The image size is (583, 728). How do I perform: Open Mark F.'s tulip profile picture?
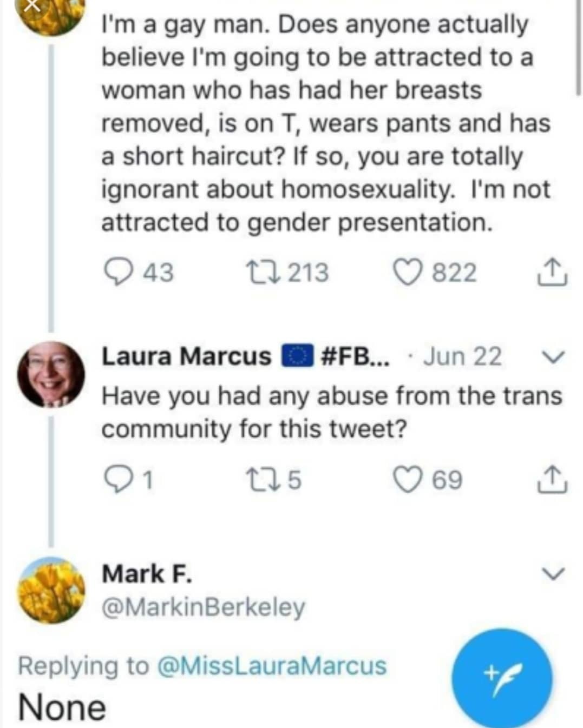click(x=51, y=591)
